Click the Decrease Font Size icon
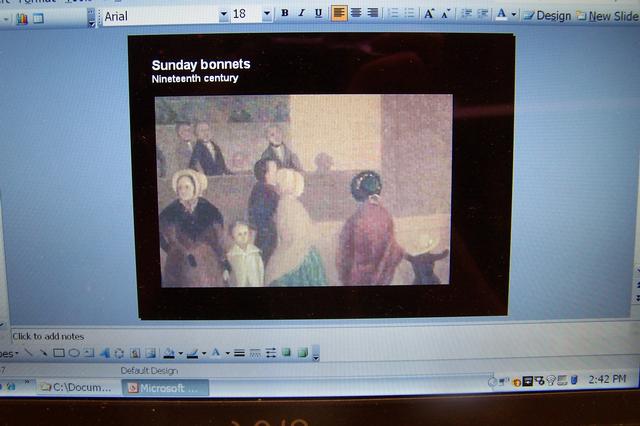 pyautogui.click(x=445, y=14)
